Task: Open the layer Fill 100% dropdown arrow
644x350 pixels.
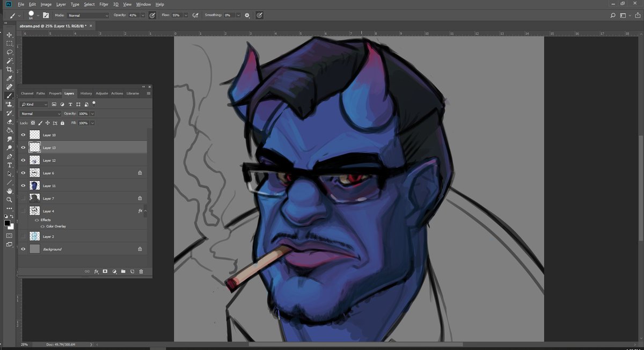Action: (92, 123)
